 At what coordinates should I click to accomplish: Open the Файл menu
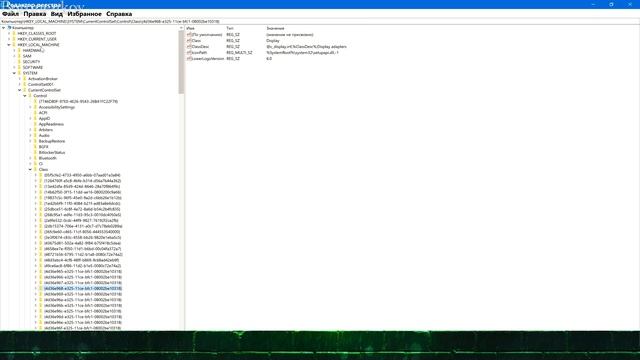10,14
